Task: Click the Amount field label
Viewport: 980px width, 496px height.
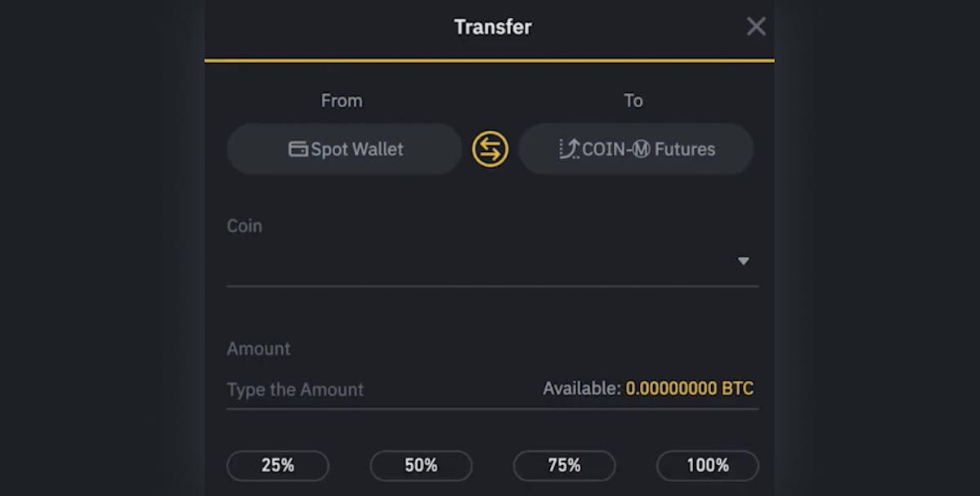Action: [259, 349]
